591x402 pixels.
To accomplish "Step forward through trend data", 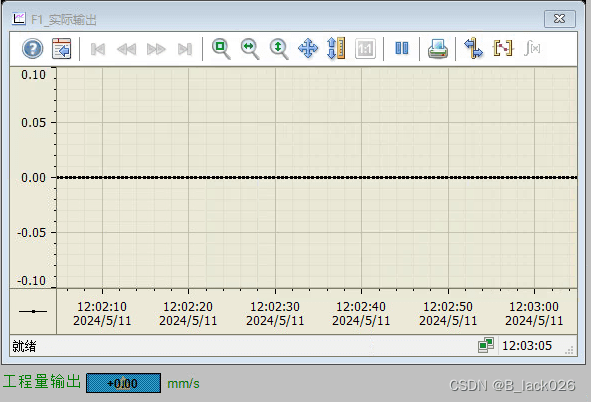I will [156, 49].
